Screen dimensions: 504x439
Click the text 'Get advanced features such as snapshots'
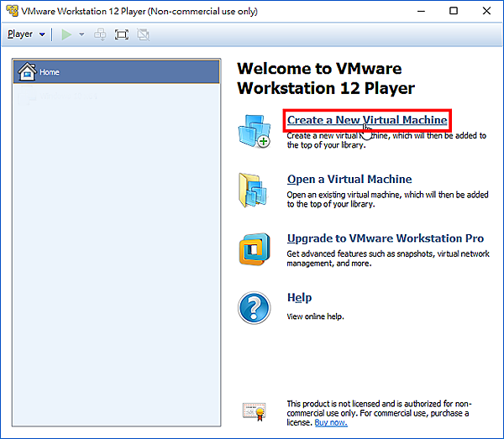360,253
